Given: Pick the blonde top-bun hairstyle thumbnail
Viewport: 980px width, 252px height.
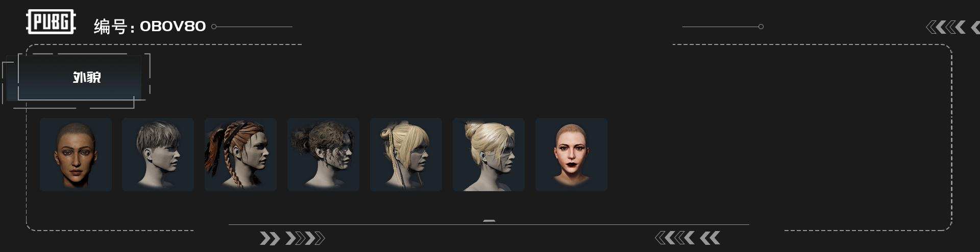Looking at the screenshot, I should coord(488,154).
